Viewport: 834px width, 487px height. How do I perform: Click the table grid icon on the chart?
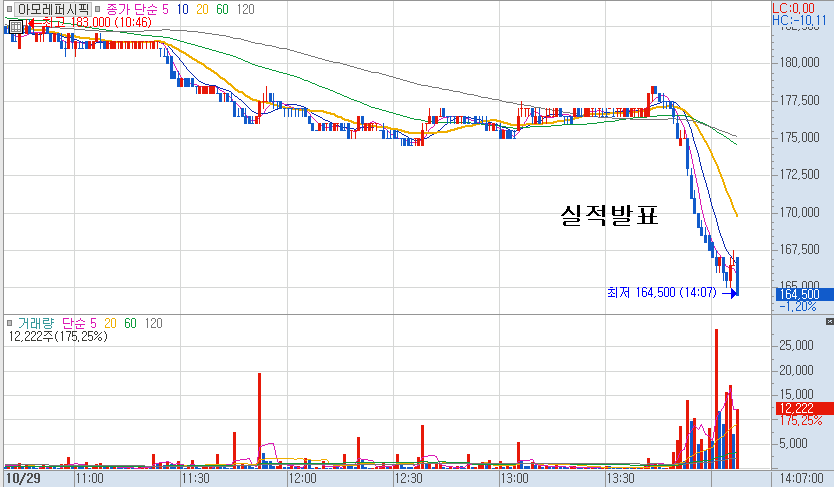click(x=15, y=26)
